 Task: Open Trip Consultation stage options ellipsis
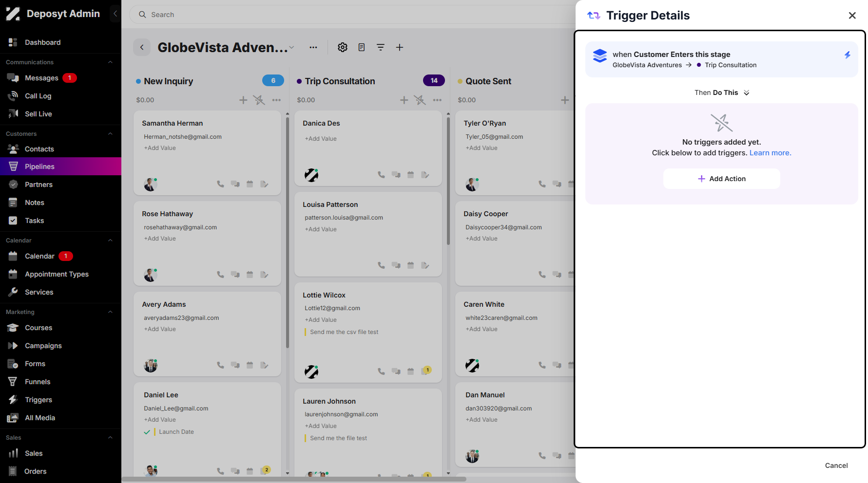[437, 100]
